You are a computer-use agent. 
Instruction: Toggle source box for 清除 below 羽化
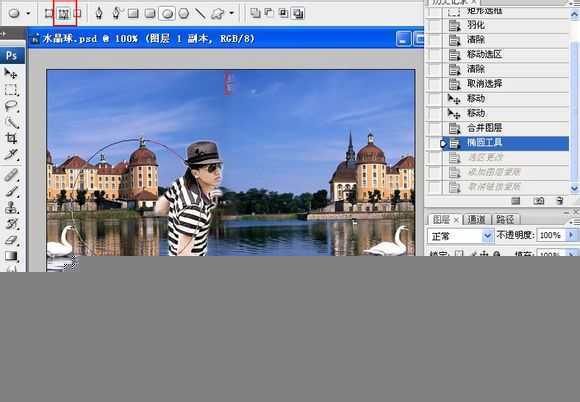pos(434,40)
